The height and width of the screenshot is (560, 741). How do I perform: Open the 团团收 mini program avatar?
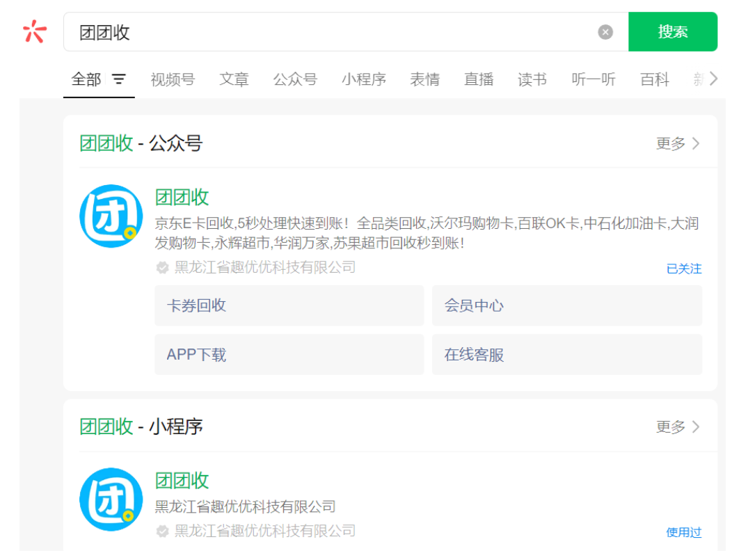pyautogui.click(x=111, y=499)
